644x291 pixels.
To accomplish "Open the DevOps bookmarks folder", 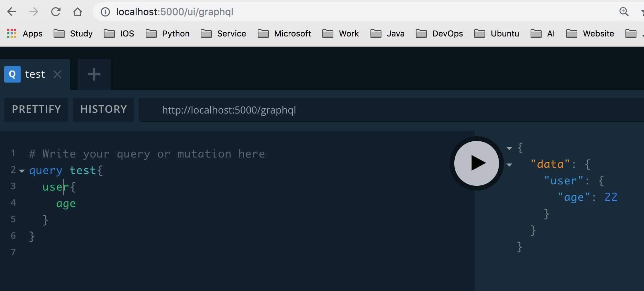I will click(440, 33).
